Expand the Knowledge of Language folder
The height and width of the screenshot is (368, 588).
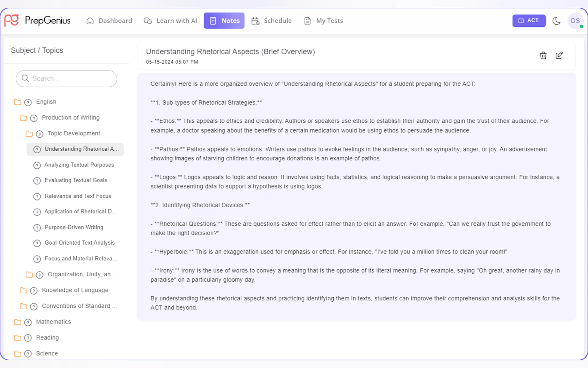point(23,290)
